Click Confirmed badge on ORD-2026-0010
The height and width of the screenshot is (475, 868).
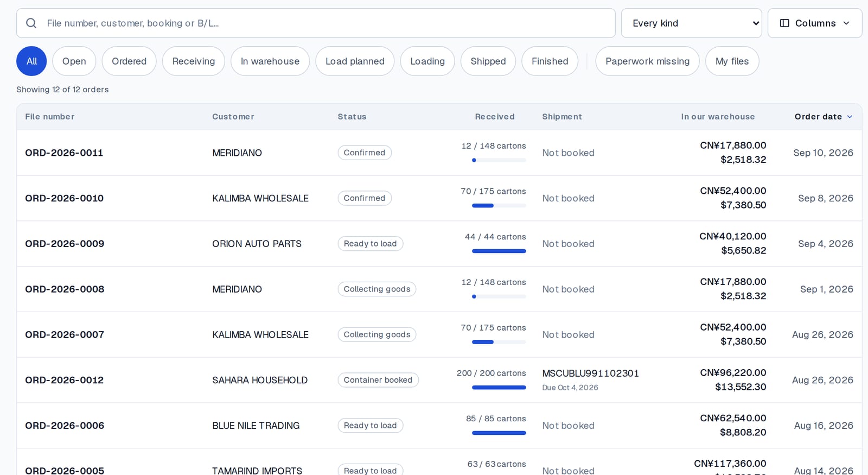tap(365, 198)
